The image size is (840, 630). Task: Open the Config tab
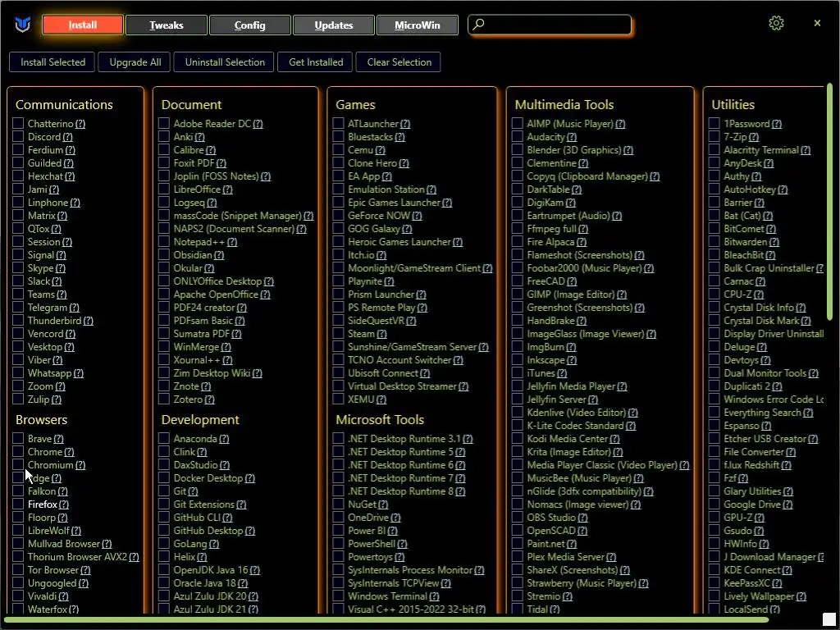point(249,25)
